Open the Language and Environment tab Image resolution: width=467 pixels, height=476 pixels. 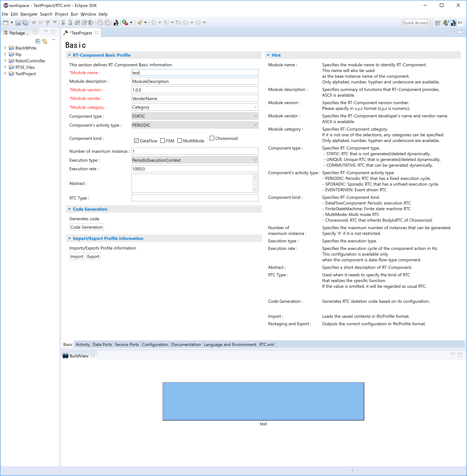(x=230, y=344)
